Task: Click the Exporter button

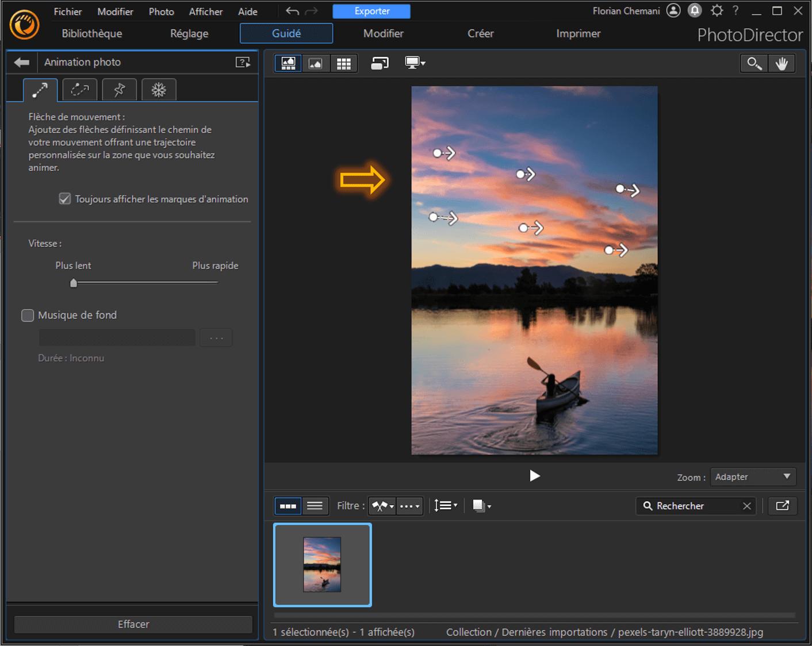Action: pos(371,11)
